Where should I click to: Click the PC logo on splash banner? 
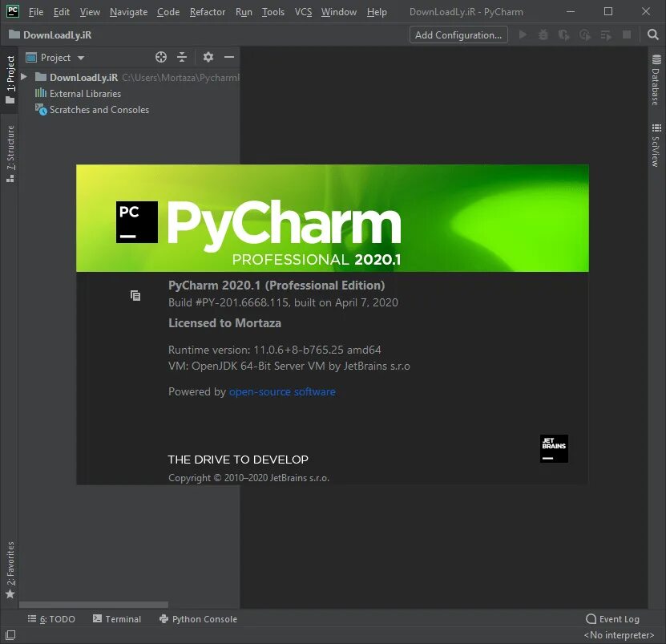coord(137,222)
